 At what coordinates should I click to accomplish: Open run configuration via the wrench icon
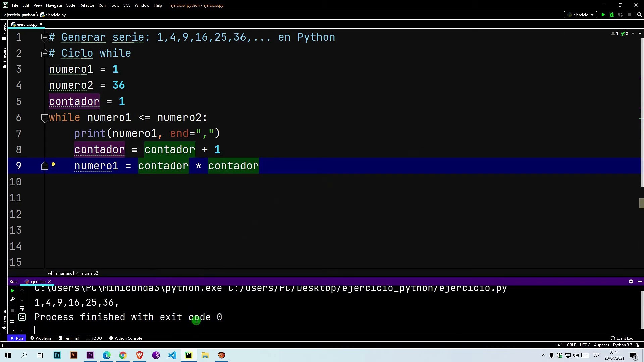[12, 300]
